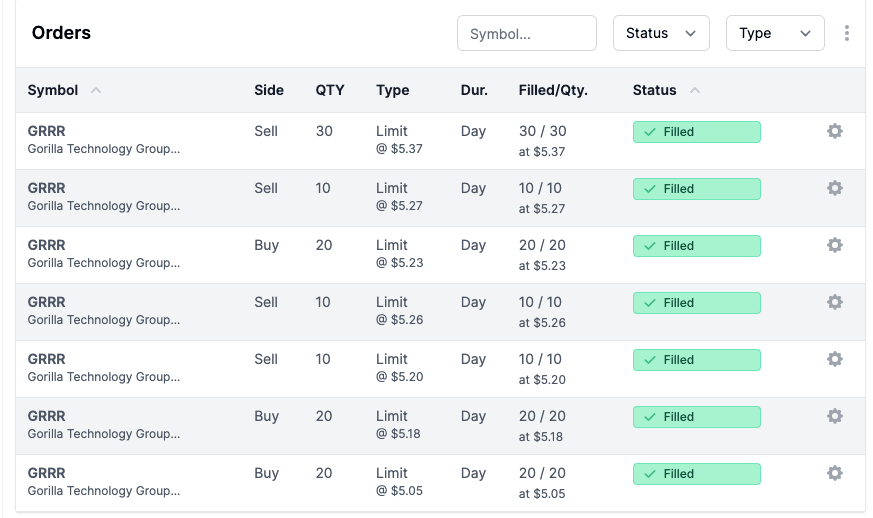Open the three-dot more options menu
The height and width of the screenshot is (518, 873).
(847, 33)
